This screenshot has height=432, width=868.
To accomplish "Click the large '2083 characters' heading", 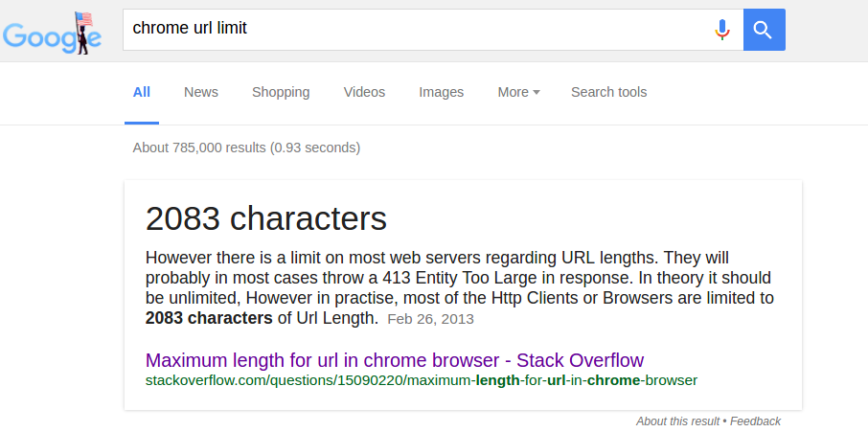I will click(265, 218).
